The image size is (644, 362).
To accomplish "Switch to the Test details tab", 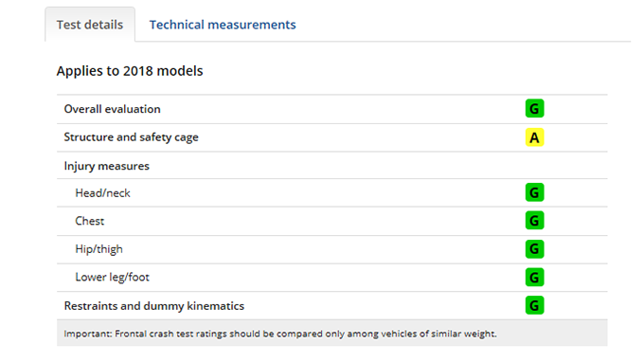I will pos(90,25).
